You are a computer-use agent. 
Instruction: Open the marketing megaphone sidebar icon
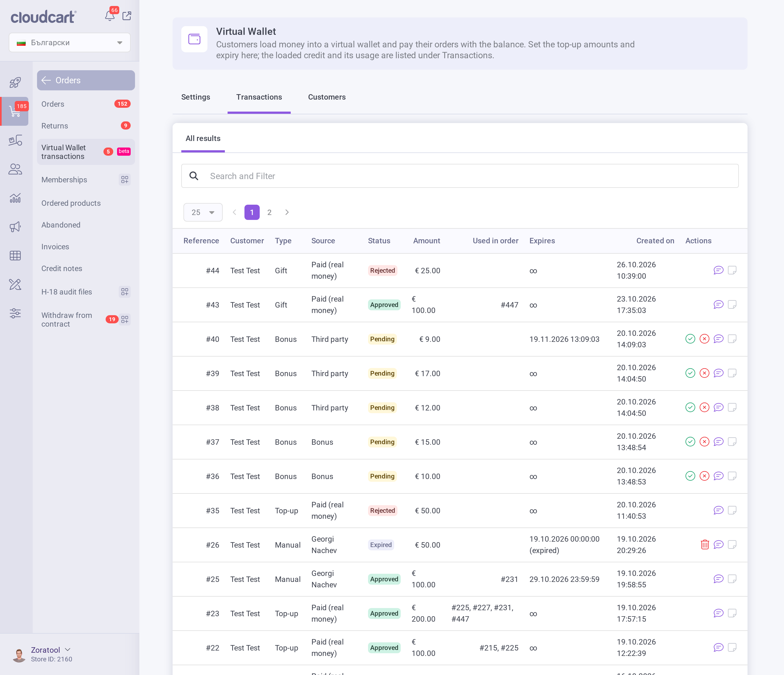[x=15, y=227]
